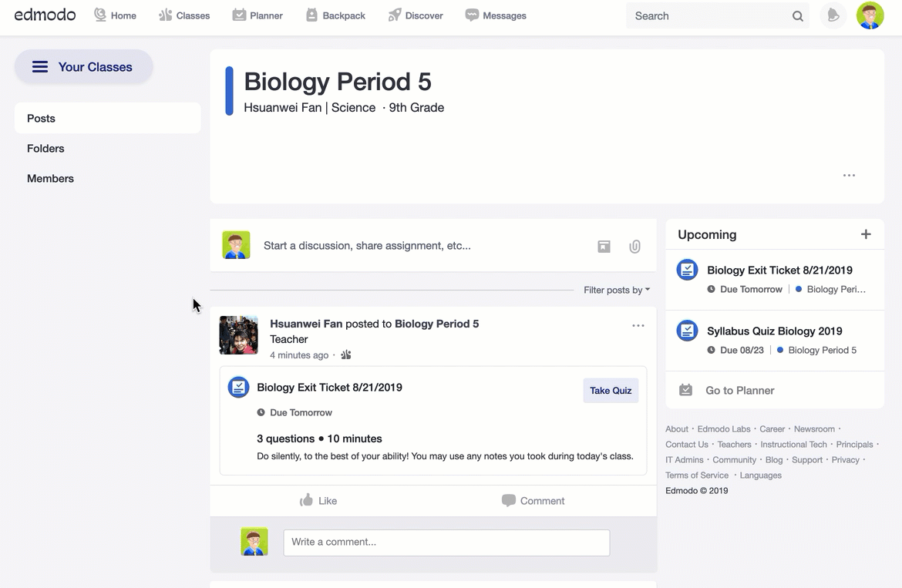The width and height of the screenshot is (902, 588).
Task: Open Edmodo Labs footer link
Action: [724, 428]
